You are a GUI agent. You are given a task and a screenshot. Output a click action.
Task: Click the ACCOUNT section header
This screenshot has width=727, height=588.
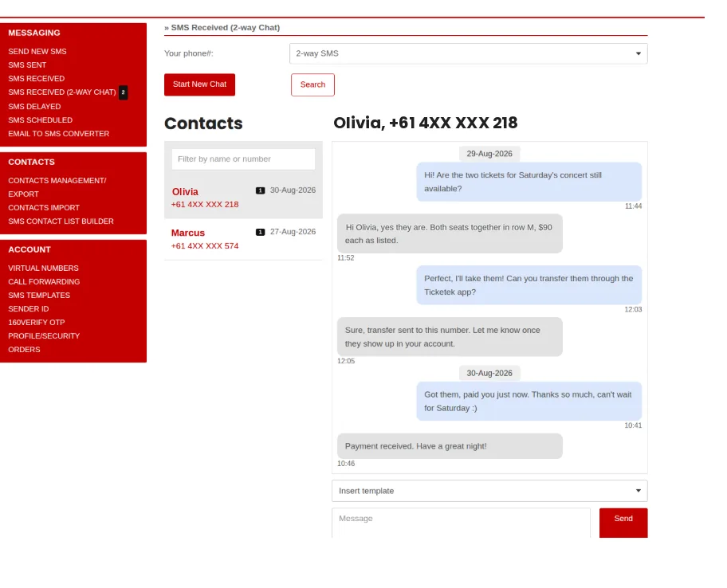point(29,249)
